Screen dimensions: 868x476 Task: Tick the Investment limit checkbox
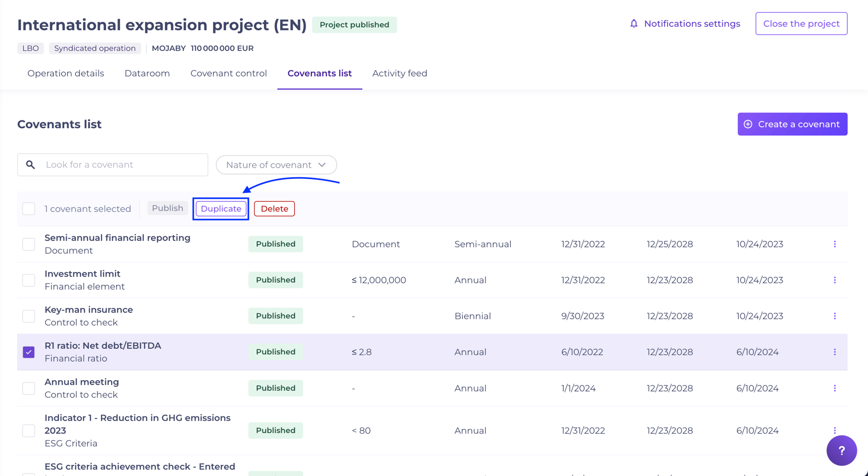tap(29, 280)
